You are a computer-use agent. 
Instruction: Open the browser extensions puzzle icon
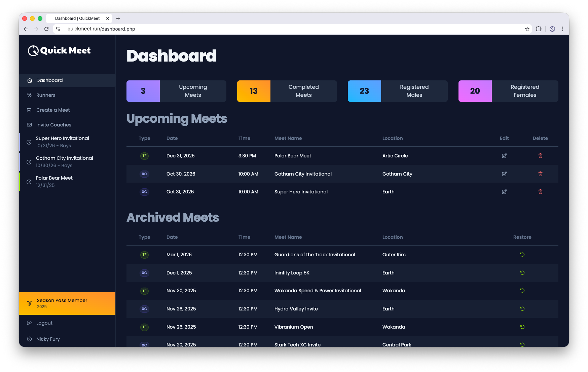point(539,29)
